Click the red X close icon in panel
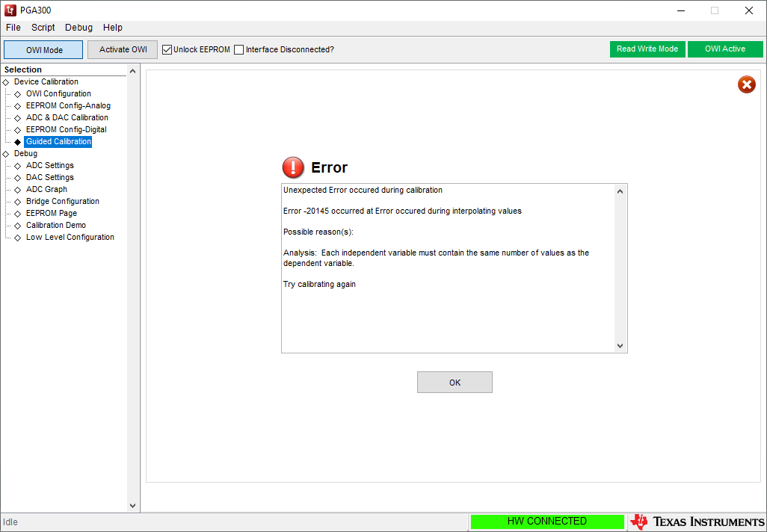The height and width of the screenshot is (532, 767). pos(747,84)
